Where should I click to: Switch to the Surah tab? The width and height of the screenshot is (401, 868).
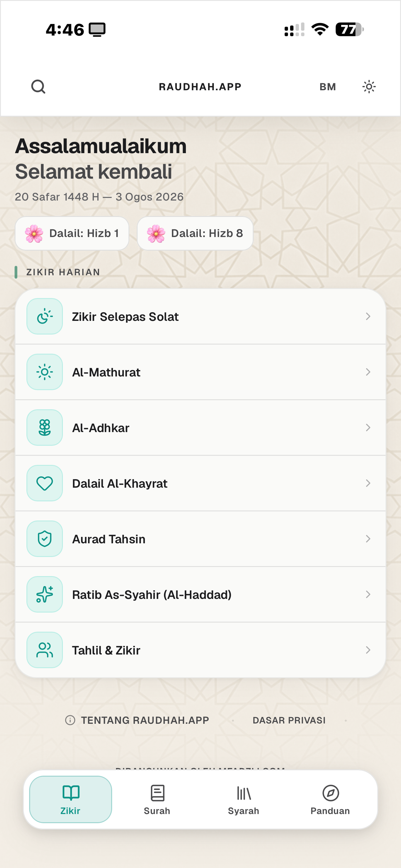click(157, 800)
